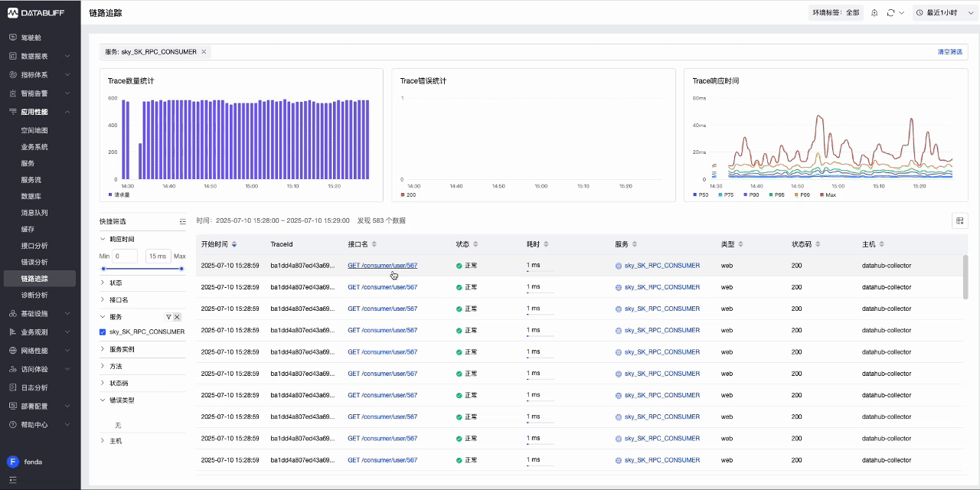The image size is (980, 490).
Task: Sort the table by 开始时间 column
Action: 234,244
